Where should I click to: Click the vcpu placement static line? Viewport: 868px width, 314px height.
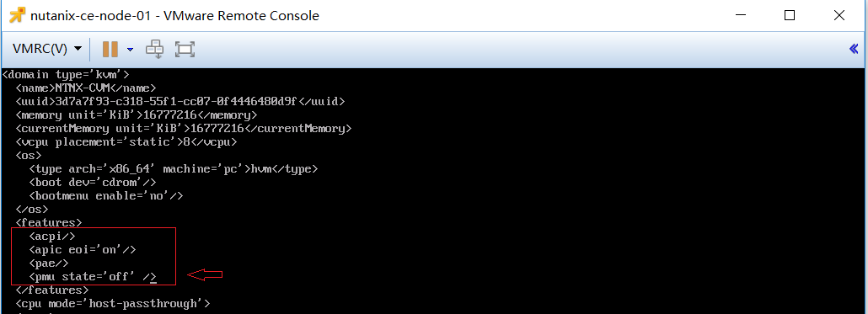126,142
